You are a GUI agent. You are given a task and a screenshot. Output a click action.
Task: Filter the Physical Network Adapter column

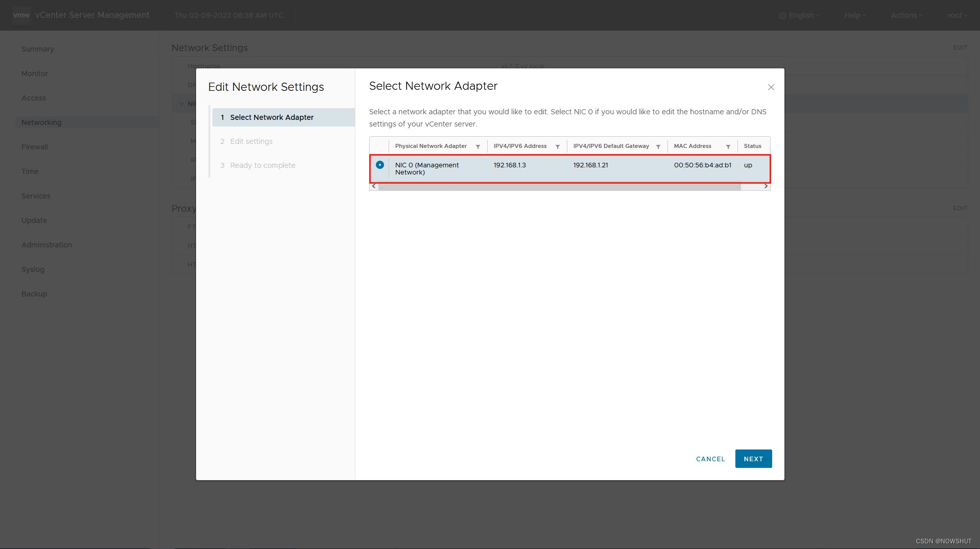coord(478,146)
